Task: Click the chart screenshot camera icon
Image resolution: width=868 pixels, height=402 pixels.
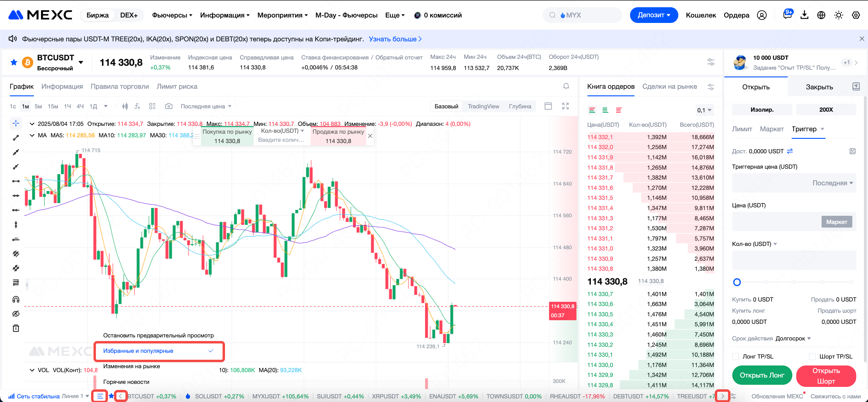Action: pos(169,106)
